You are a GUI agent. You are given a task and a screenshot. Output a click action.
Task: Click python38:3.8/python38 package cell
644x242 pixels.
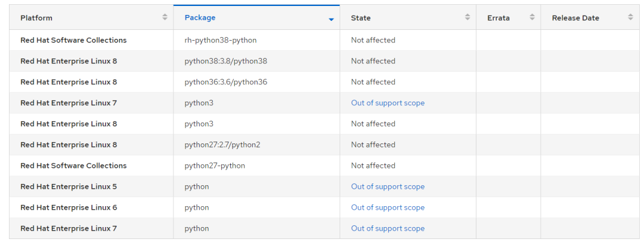tap(226, 61)
